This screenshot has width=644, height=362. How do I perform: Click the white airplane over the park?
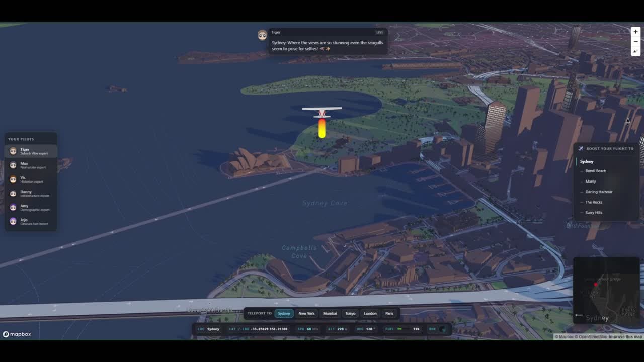coord(322,111)
